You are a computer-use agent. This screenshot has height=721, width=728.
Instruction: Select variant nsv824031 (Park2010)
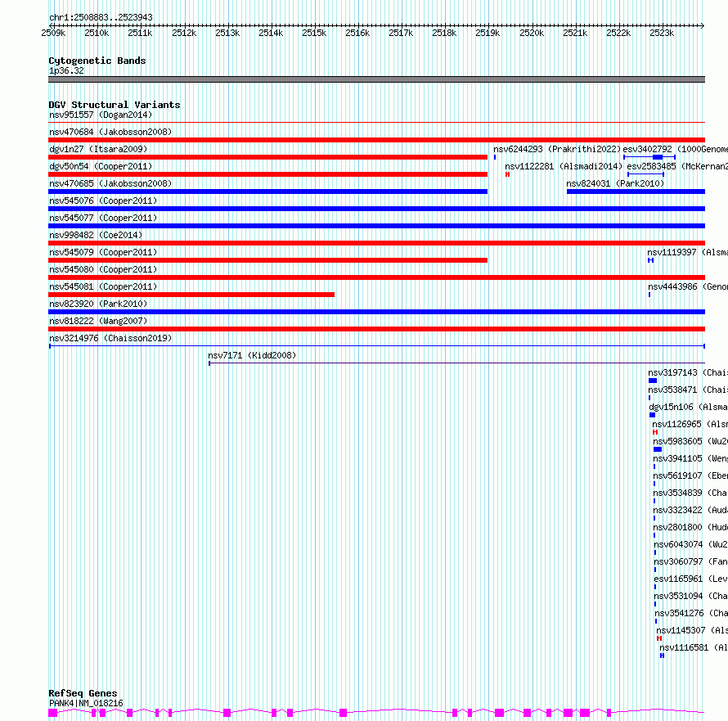coord(615,183)
